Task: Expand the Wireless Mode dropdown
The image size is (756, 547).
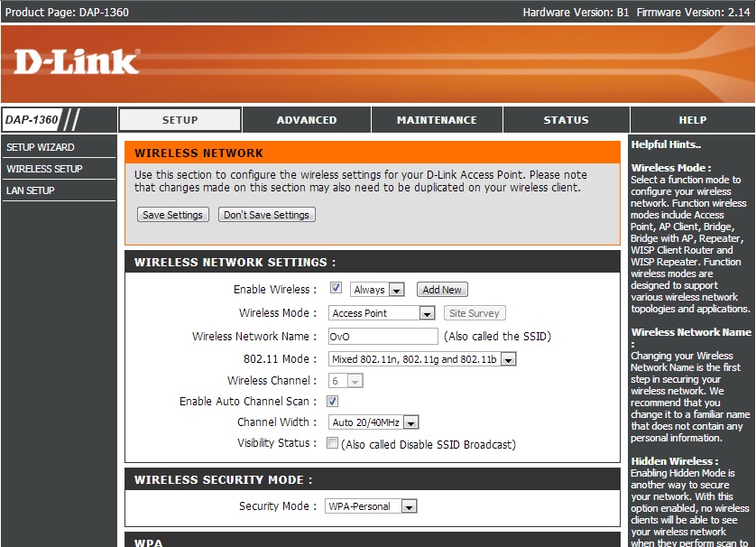Action: [382, 313]
